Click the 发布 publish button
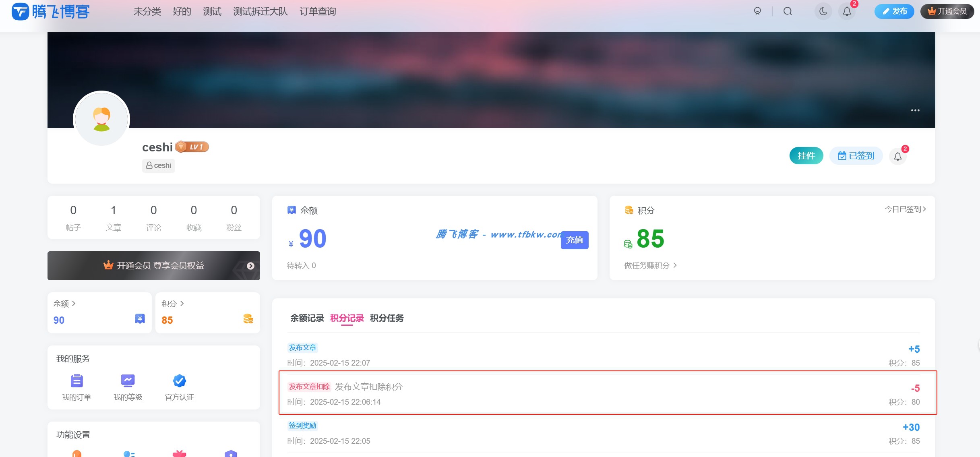The width and height of the screenshot is (980, 457). pos(895,11)
